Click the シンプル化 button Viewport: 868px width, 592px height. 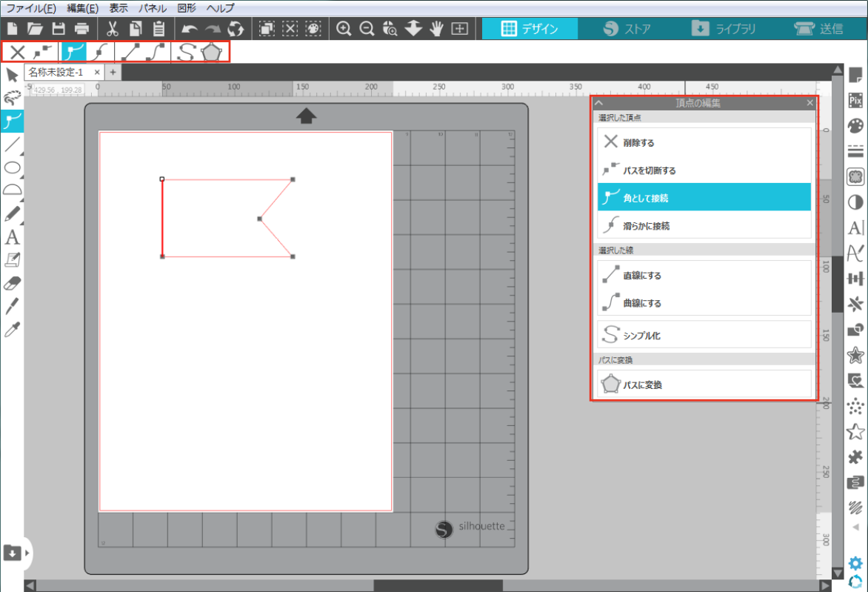pos(704,336)
